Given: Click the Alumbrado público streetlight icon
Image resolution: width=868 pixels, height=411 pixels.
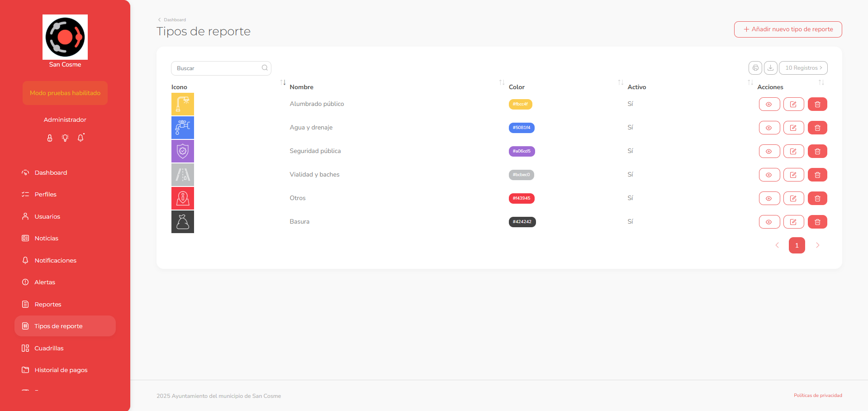Looking at the screenshot, I should 183,104.
